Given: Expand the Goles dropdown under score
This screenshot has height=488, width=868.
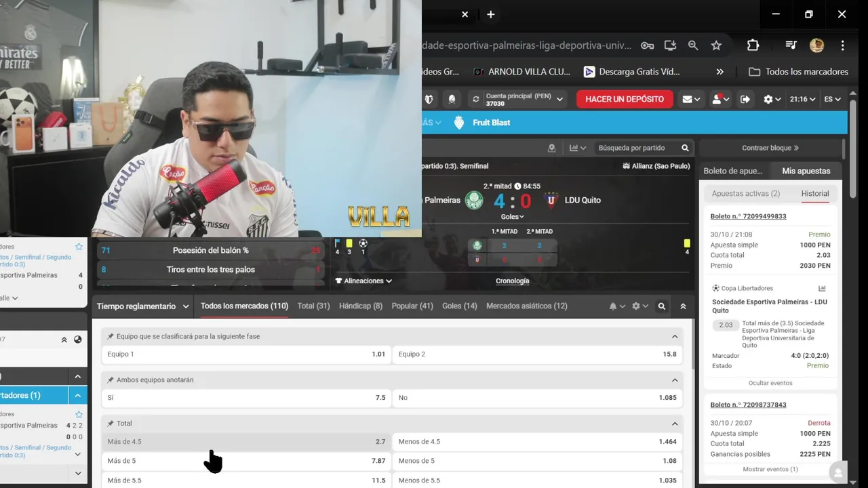Looking at the screenshot, I should click(x=513, y=217).
